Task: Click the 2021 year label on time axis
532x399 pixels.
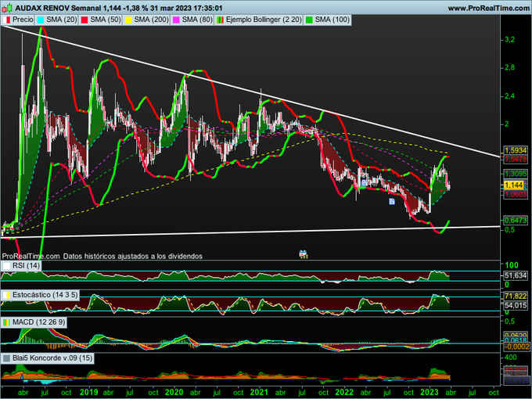Action: [259, 393]
